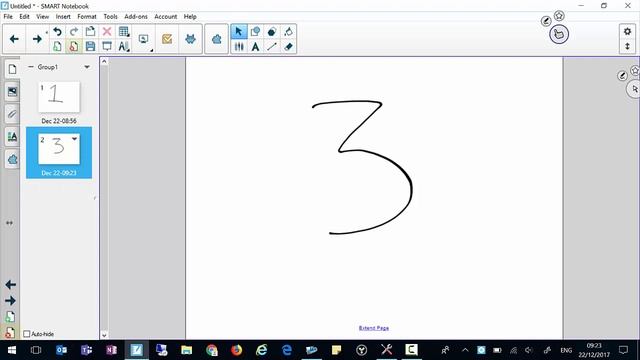640x360 pixels.
Task: Select the Pens tool
Action: [x=239, y=46]
